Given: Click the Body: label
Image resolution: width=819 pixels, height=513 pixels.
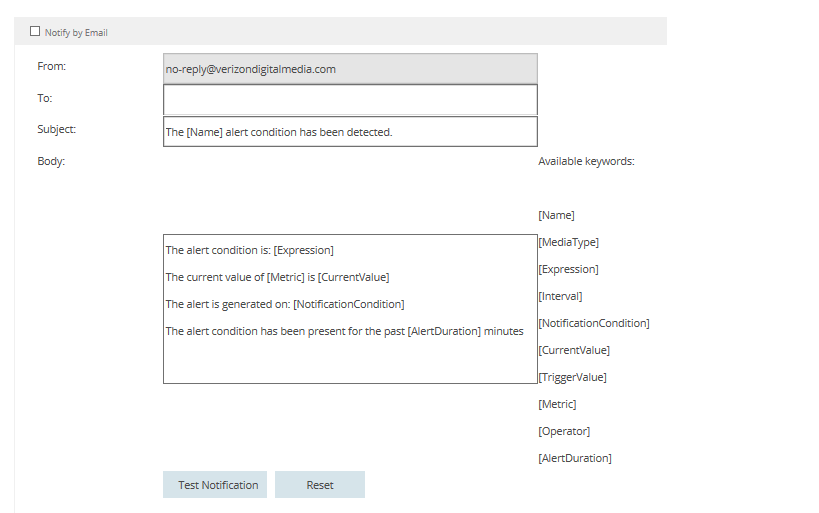Looking at the screenshot, I should pos(51,161).
